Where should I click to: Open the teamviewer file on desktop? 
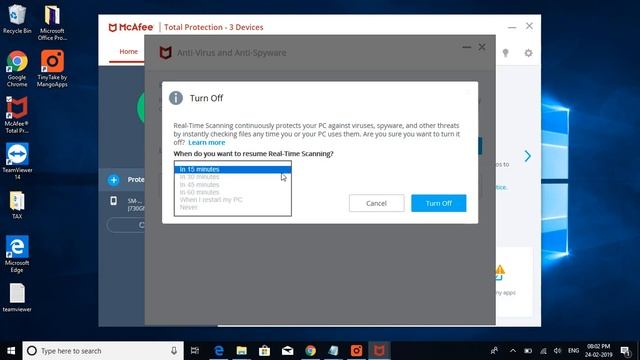tap(17, 298)
